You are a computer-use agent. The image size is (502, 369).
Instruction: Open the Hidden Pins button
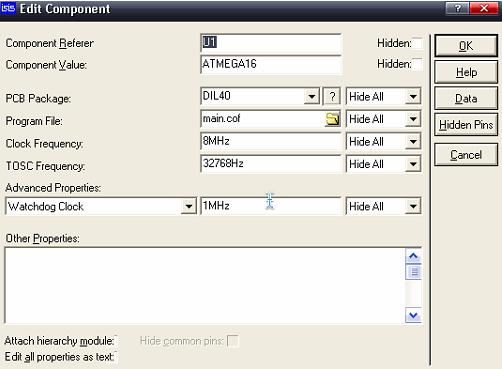(466, 125)
